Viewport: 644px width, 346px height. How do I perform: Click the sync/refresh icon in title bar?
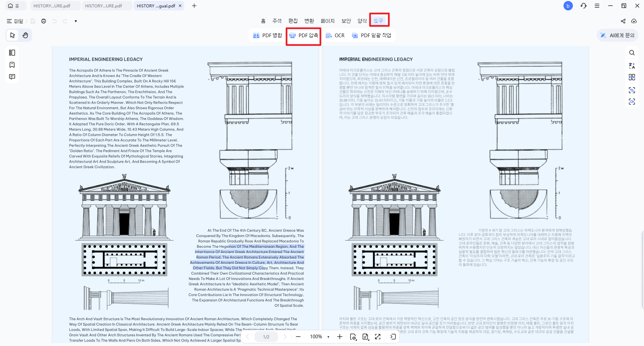(584, 6)
